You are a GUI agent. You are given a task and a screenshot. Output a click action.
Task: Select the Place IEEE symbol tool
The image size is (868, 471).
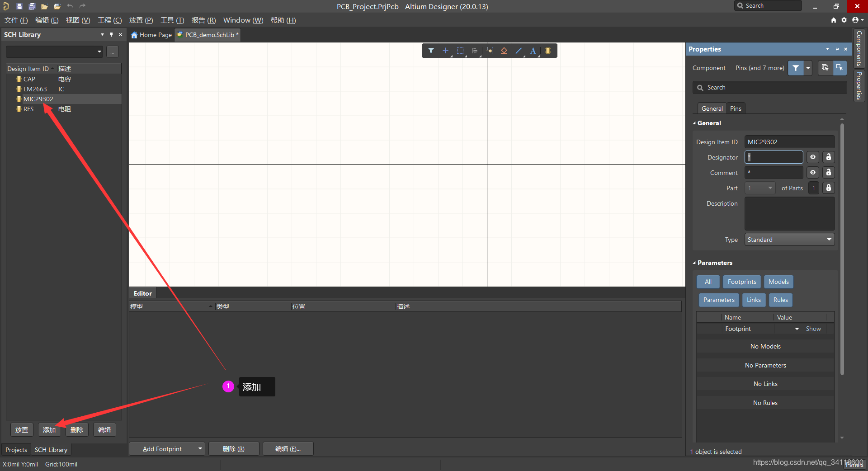pyautogui.click(x=504, y=51)
